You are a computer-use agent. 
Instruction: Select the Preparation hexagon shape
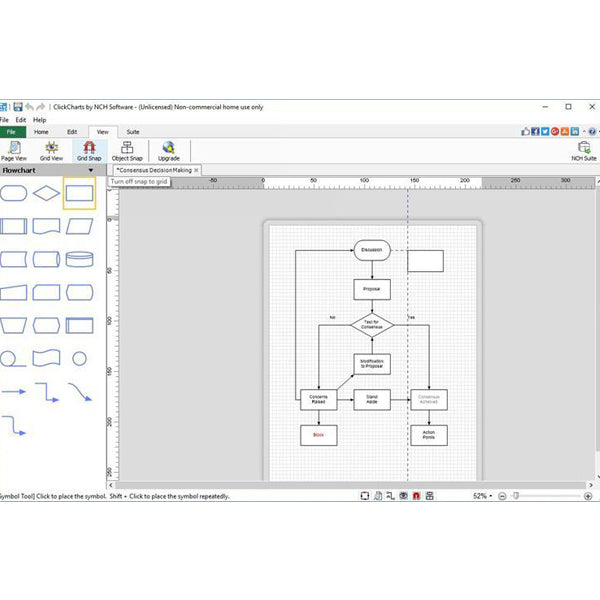[46, 325]
